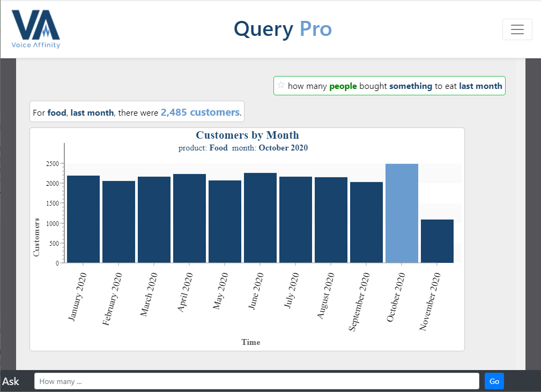
Task: Click the 'Time' axis title
Action: (251, 342)
